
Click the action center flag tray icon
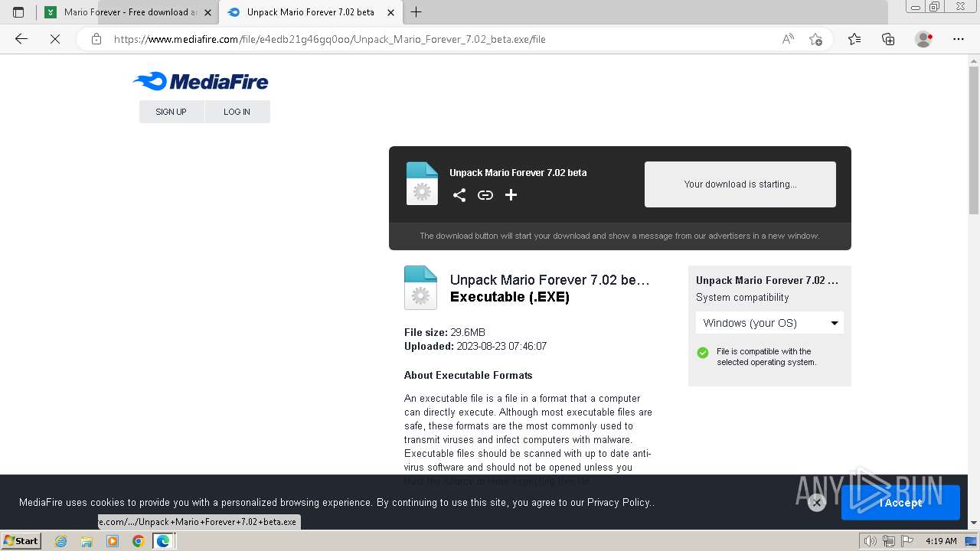906,541
